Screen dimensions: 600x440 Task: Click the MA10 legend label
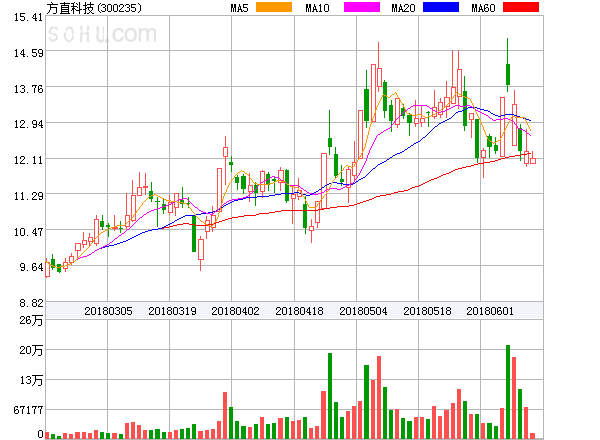[x=317, y=8]
